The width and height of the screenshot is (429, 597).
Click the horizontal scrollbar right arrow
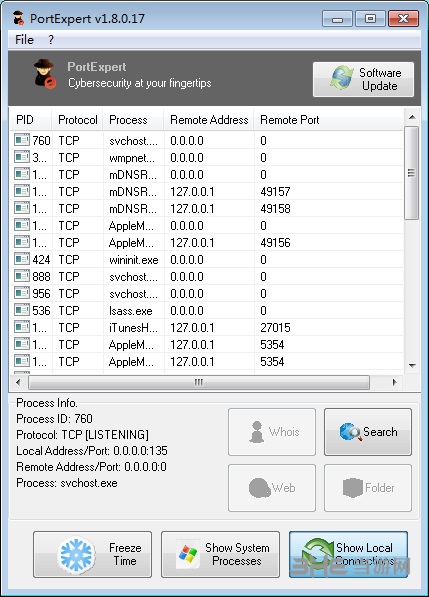click(x=394, y=382)
